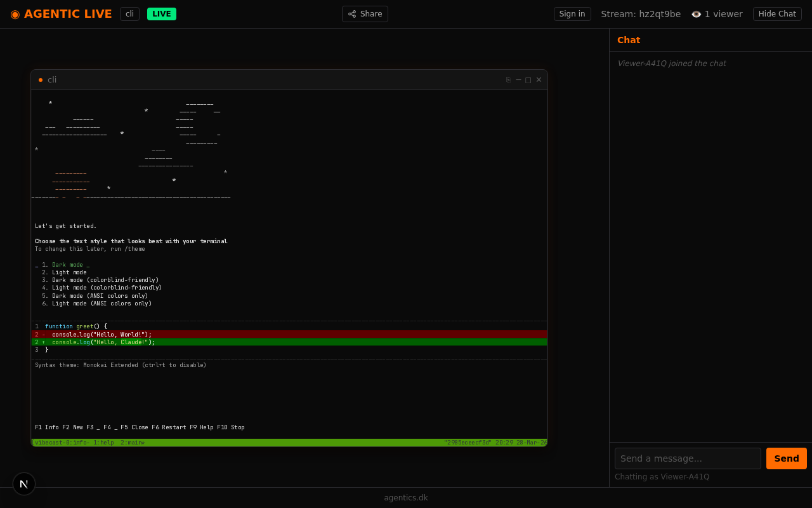This screenshot has width=812, height=508.
Task: Minimize the cli terminal window
Action: pyautogui.click(x=518, y=80)
